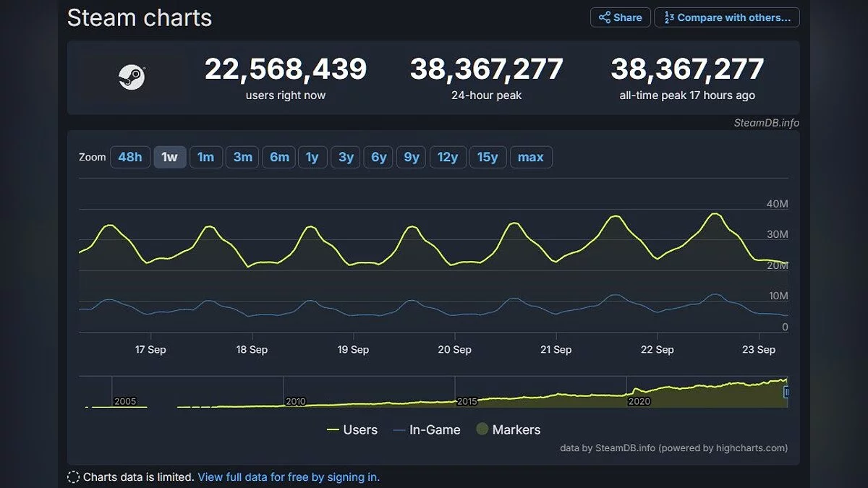Viewport: 868px width, 488px height.
Task: Set zoom to max range
Action: click(x=531, y=157)
